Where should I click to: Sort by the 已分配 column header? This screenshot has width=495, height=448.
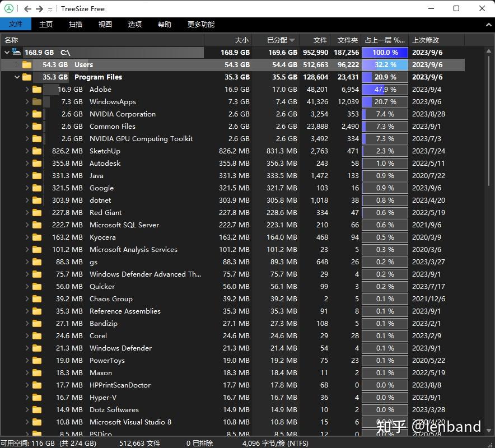click(275, 40)
